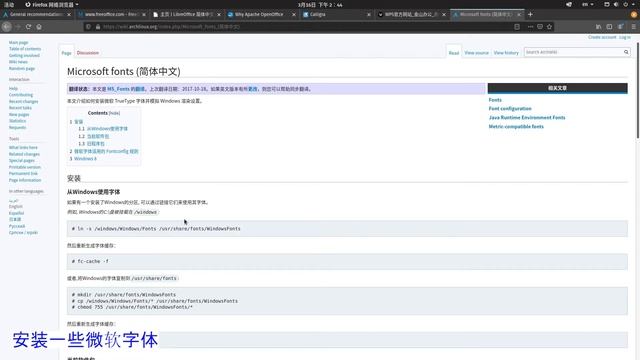Open the Discussion tab of the wiki page
The width and height of the screenshot is (640, 360).
pyautogui.click(x=88, y=53)
